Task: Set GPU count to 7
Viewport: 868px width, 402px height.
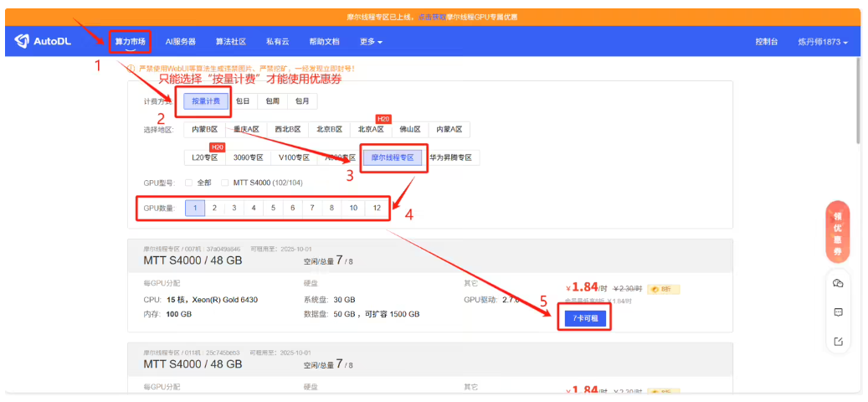Action: [312, 209]
